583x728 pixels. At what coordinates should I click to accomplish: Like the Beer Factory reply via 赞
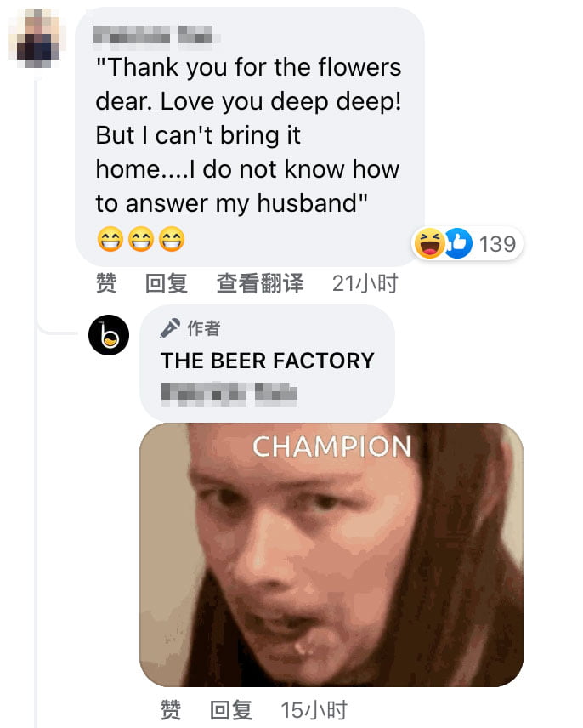(x=171, y=710)
